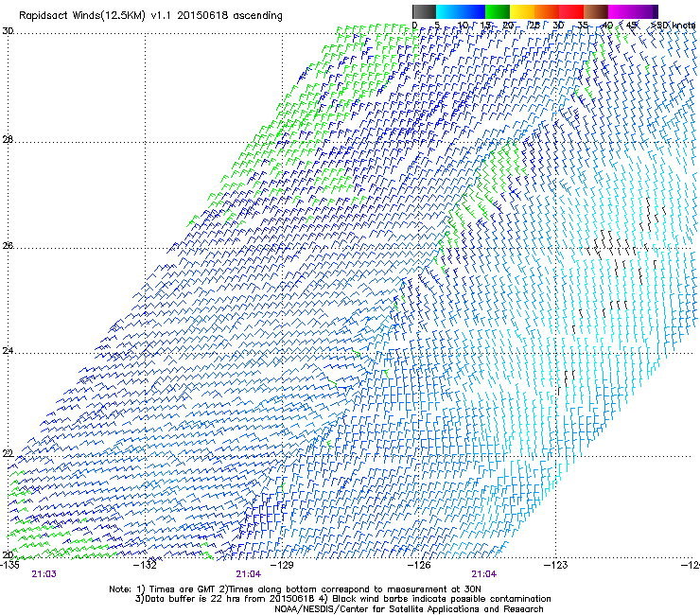Select the blue 5-15 knots legend segment
Viewport: 700px width, 615px height.
[x=461, y=11]
